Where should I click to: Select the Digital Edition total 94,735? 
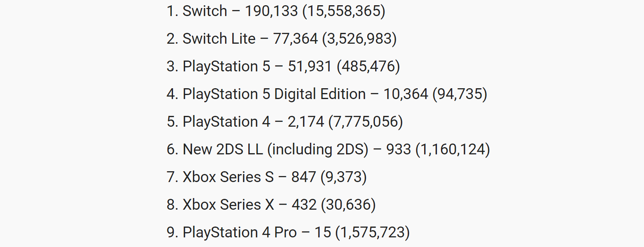(460, 94)
